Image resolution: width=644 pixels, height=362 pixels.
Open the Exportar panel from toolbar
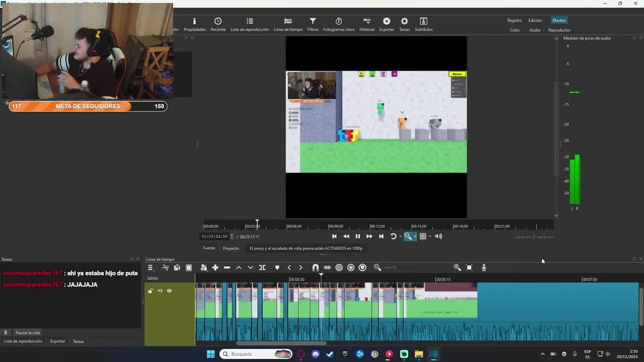pyautogui.click(x=386, y=24)
